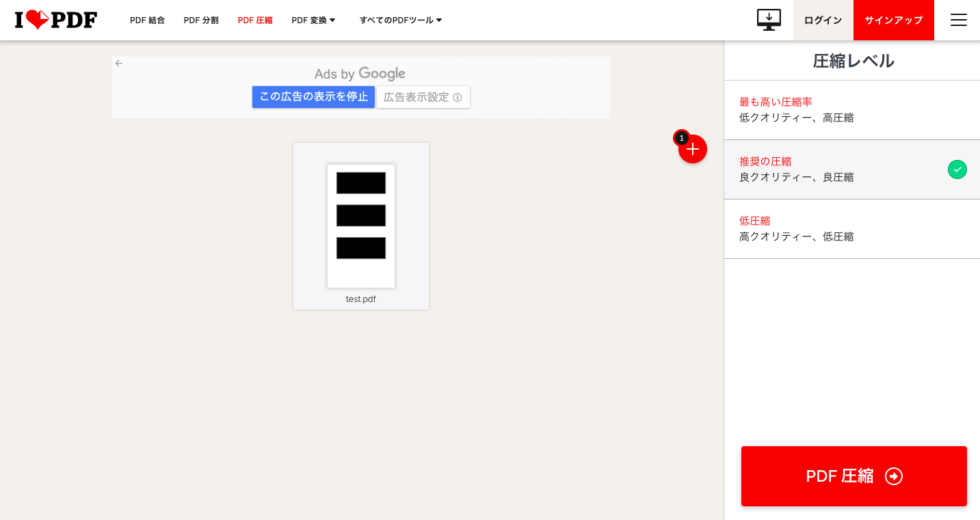
Task: Click the 圧縮レベル heading
Action: click(853, 61)
